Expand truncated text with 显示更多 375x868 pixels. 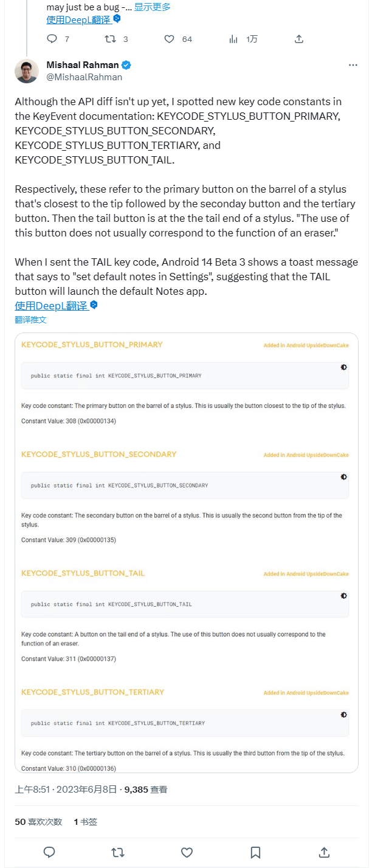[152, 7]
